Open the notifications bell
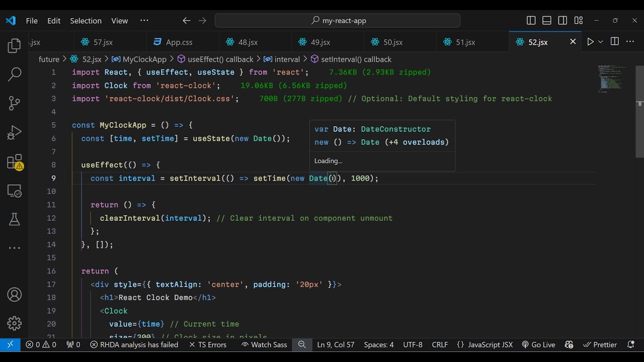 click(x=631, y=344)
